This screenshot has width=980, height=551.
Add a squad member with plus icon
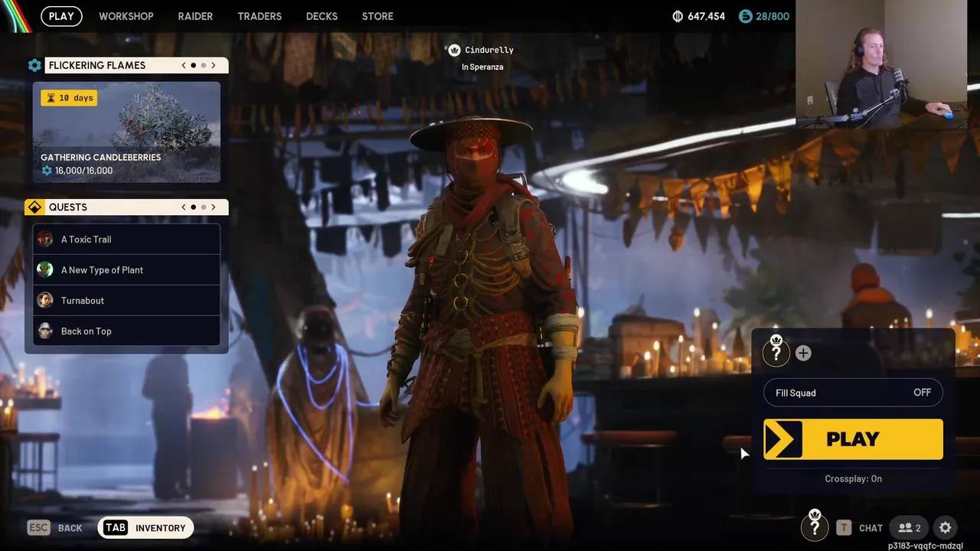tap(803, 353)
